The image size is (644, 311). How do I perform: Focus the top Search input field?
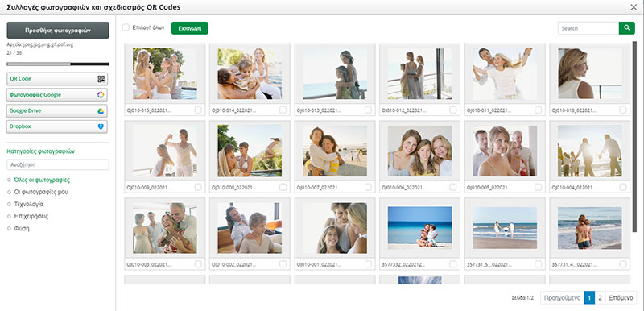pos(588,28)
